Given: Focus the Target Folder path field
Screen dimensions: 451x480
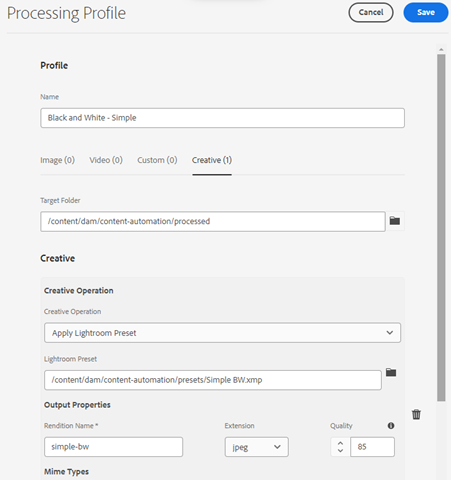Looking at the screenshot, I should [213, 221].
